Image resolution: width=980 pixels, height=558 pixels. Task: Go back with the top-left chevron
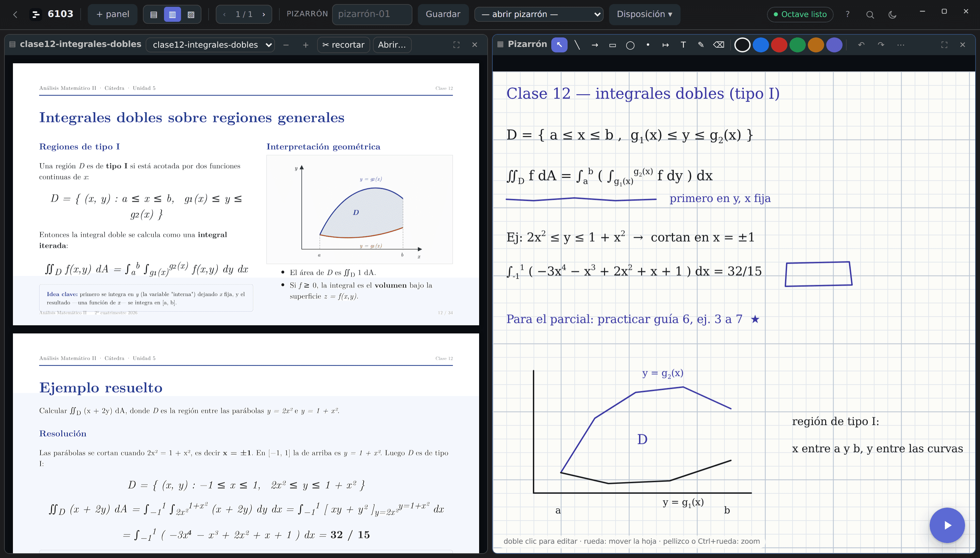tap(15, 15)
